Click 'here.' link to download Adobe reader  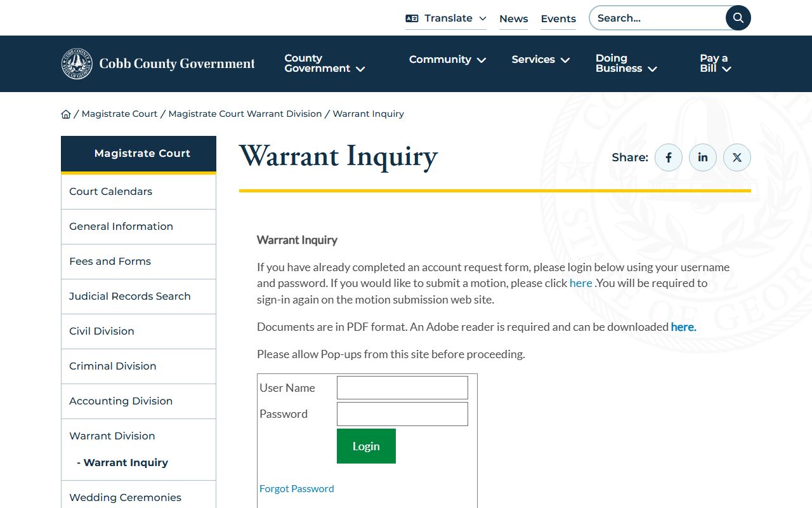684,327
